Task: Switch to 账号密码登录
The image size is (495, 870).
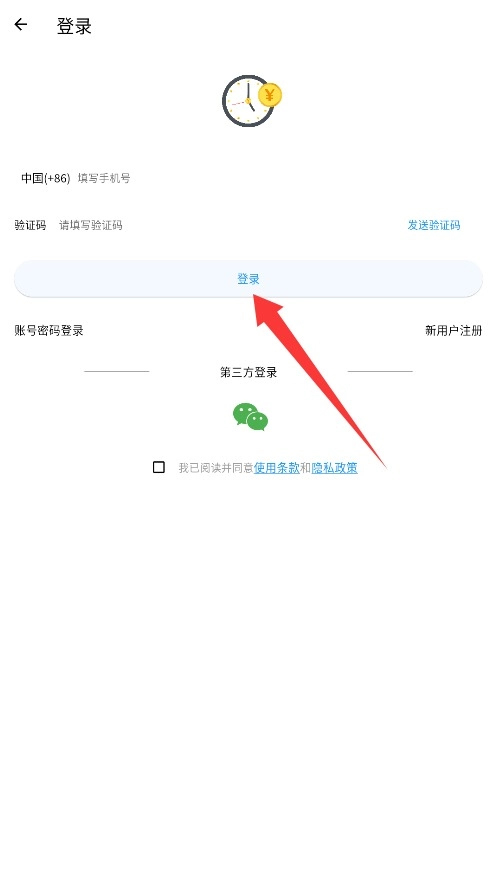Action: point(49,331)
